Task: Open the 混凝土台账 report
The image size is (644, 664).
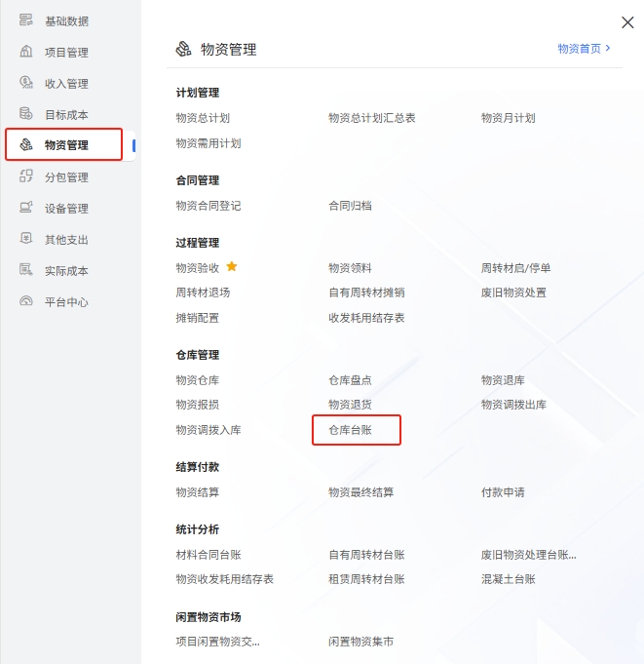Action: tap(509, 579)
